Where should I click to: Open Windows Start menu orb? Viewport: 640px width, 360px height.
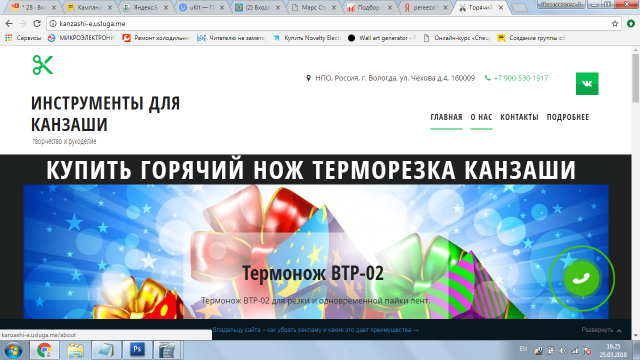(13, 350)
